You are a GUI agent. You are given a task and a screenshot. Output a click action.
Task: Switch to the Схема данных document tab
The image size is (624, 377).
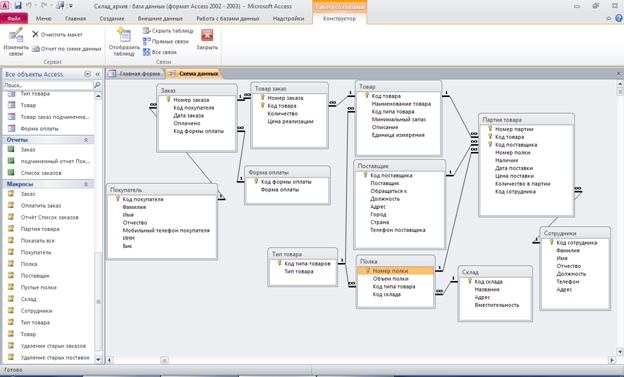(x=194, y=74)
